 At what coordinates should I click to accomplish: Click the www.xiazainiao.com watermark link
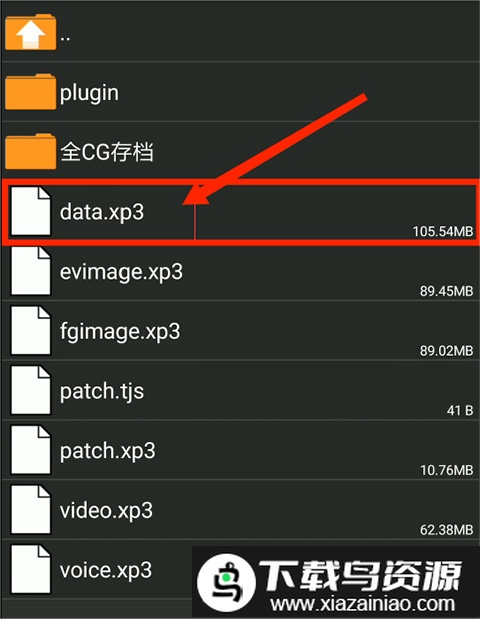(x=363, y=604)
